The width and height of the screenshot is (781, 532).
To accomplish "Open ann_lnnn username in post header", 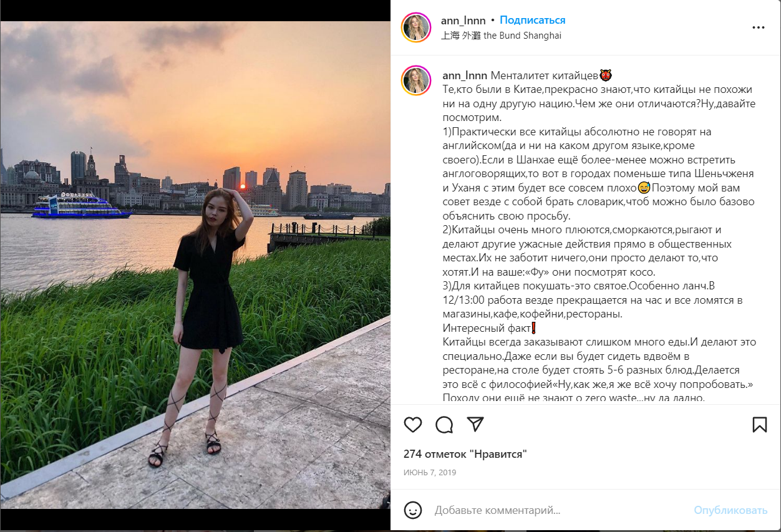I will tap(463, 21).
